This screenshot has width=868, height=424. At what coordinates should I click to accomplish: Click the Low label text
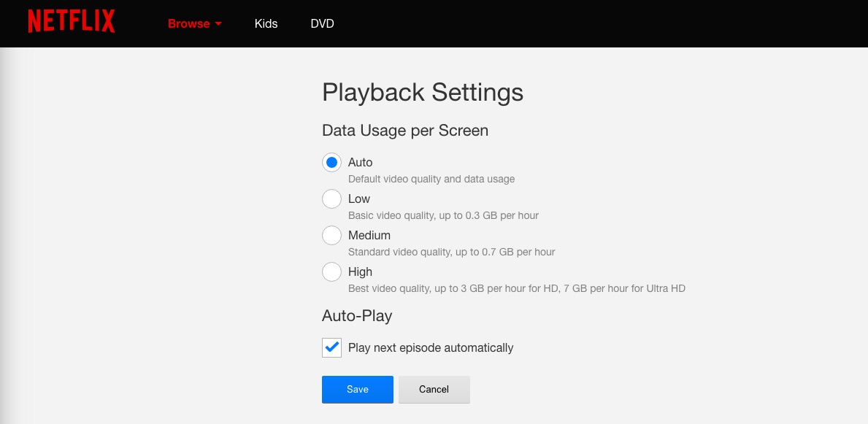coord(358,198)
